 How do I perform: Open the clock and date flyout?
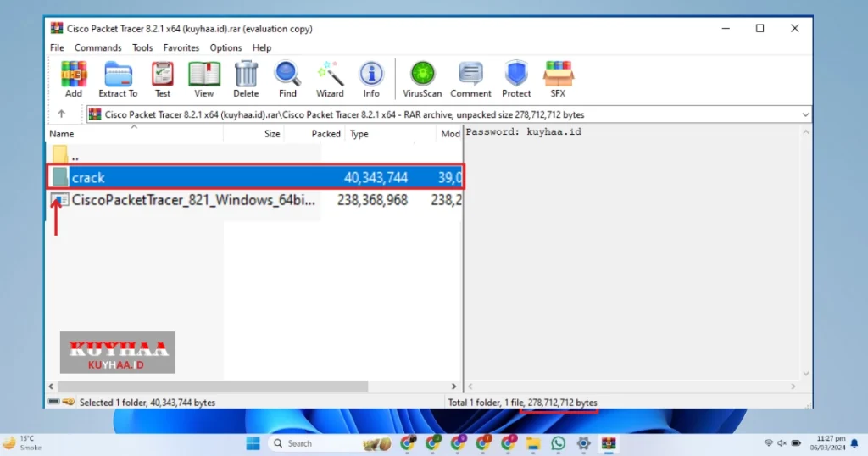[827, 442]
